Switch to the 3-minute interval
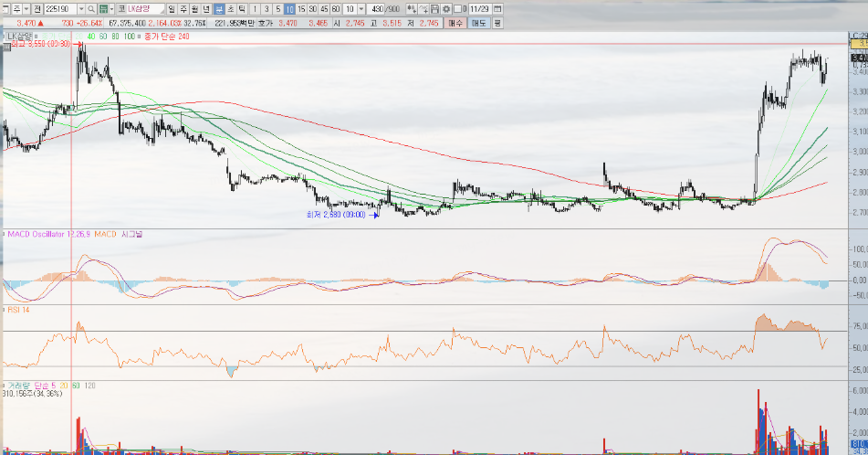Screen dimensions: 868x455 267,9
